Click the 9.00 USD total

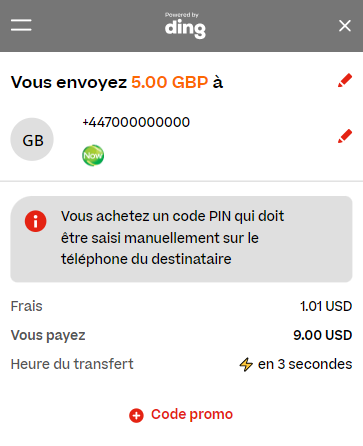(x=323, y=335)
